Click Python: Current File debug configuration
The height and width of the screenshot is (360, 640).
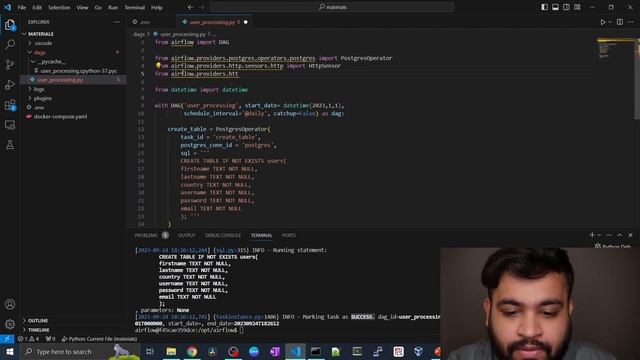coord(99,339)
